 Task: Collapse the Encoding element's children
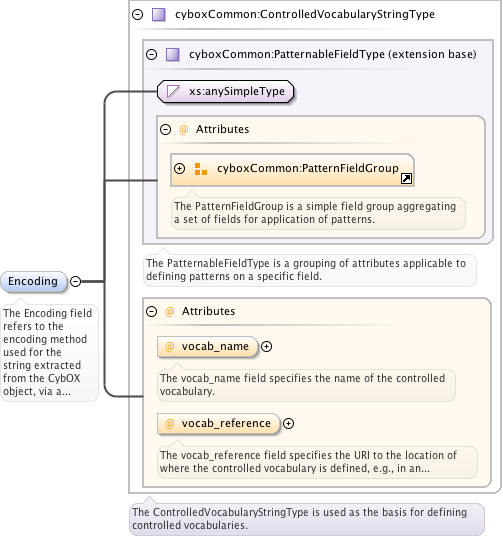pos(75,282)
